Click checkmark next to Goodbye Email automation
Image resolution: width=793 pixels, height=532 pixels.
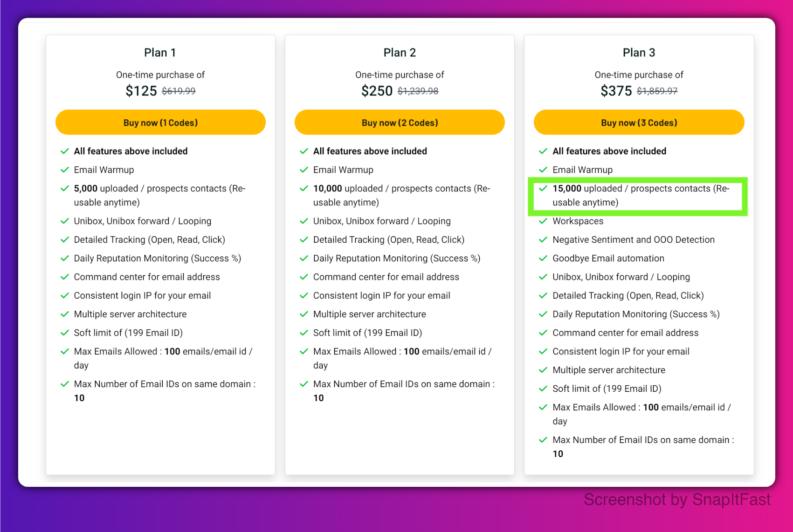(x=543, y=258)
